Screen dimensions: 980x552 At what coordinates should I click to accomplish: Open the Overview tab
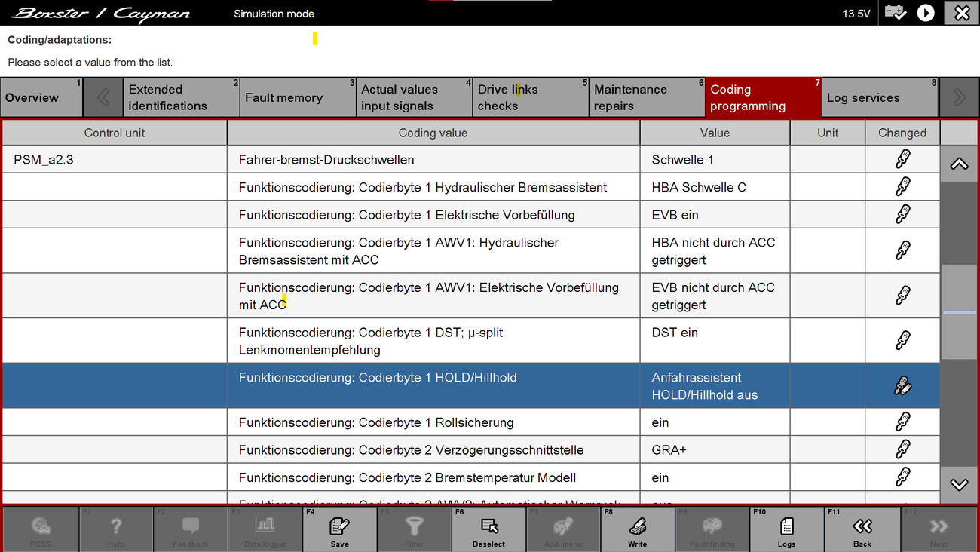(41, 98)
